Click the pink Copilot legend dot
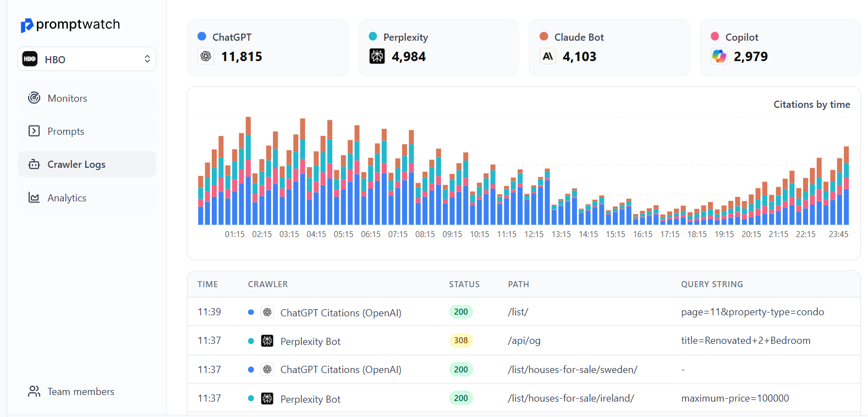This screenshot has width=868, height=417. pos(715,36)
